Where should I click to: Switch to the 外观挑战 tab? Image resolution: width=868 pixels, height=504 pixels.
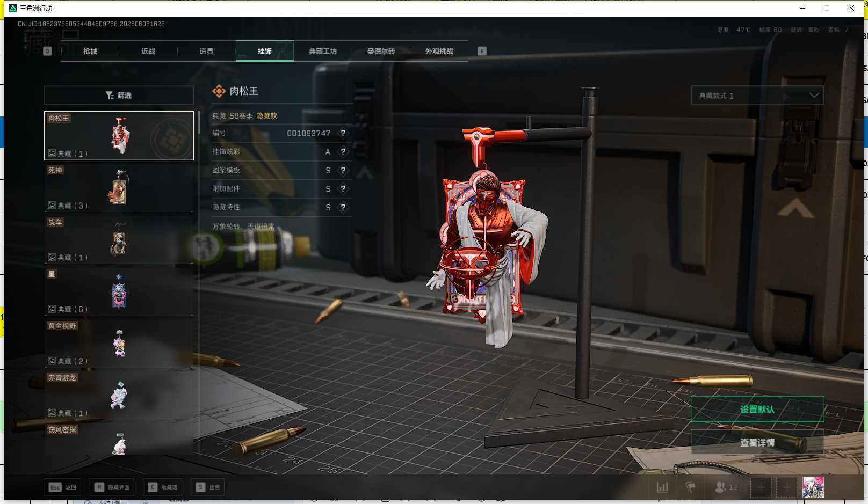pyautogui.click(x=439, y=51)
